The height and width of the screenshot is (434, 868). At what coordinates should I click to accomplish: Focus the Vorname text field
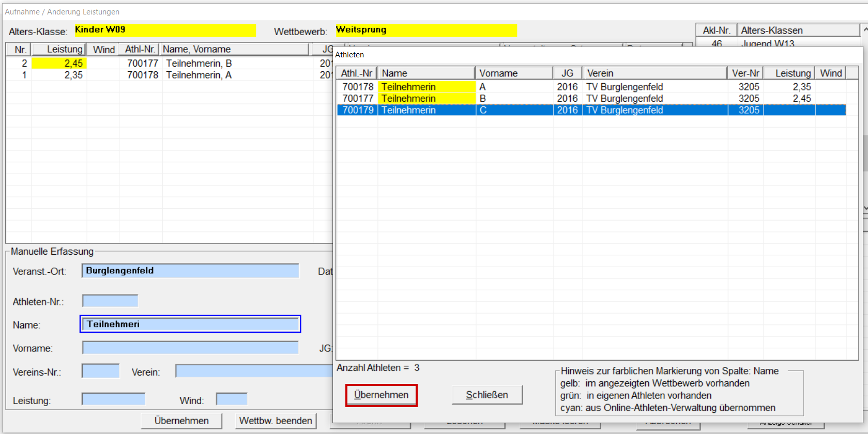190,348
